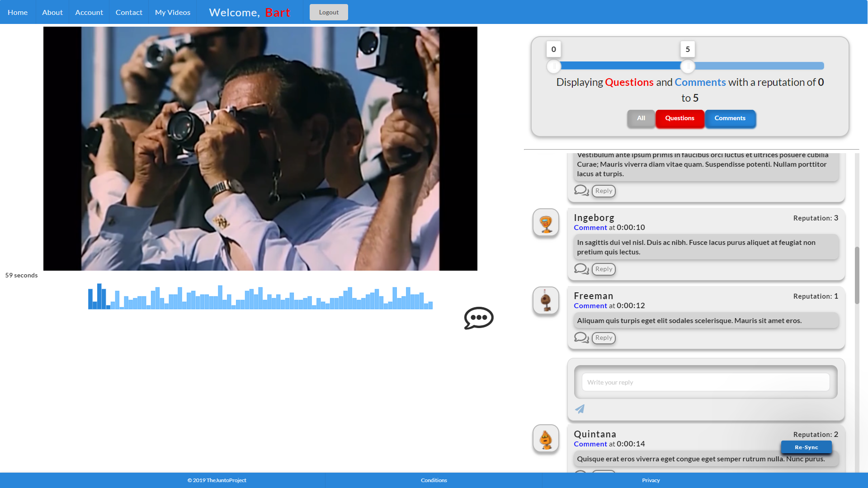Send reply with paper plane icon
The width and height of the screenshot is (868, 488).
click(x=580, y=409)
